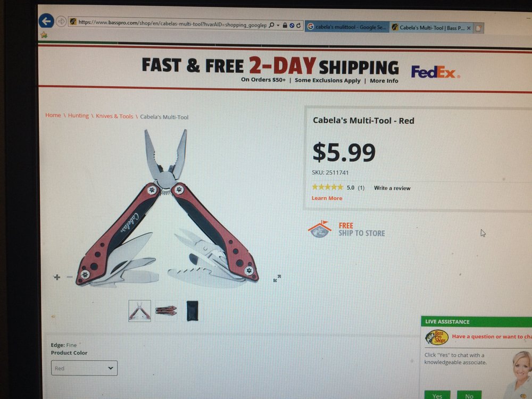532x399 pixels.
Task: Open a new tab button
Action: point(478,29)
